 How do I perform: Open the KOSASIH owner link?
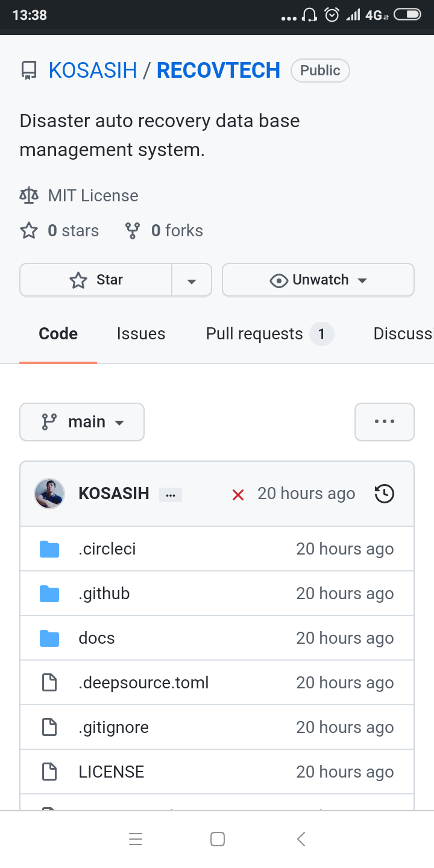[93, 71]
